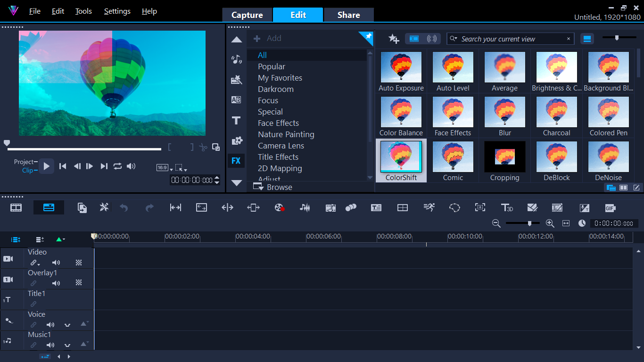Open the Color Grading toolbar icon
The width and height of the screenshot is (644, 362).
point(280,208)
